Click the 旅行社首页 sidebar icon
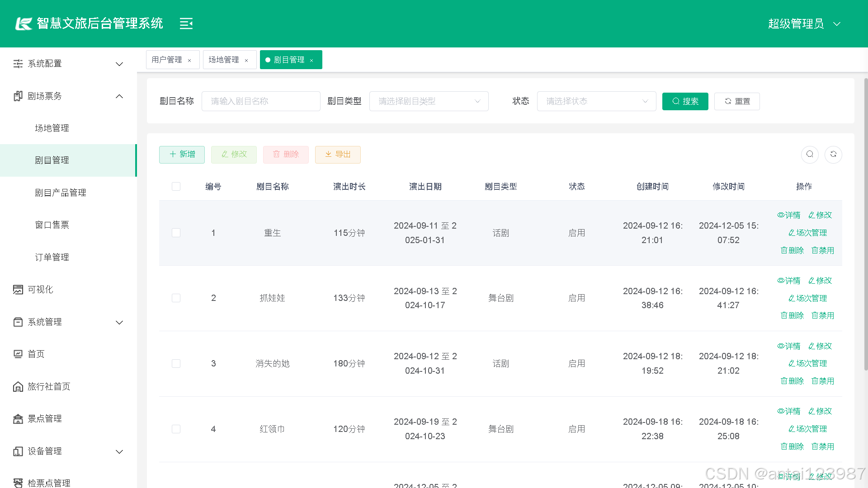The image size is (868, 488). click(18, 386)
